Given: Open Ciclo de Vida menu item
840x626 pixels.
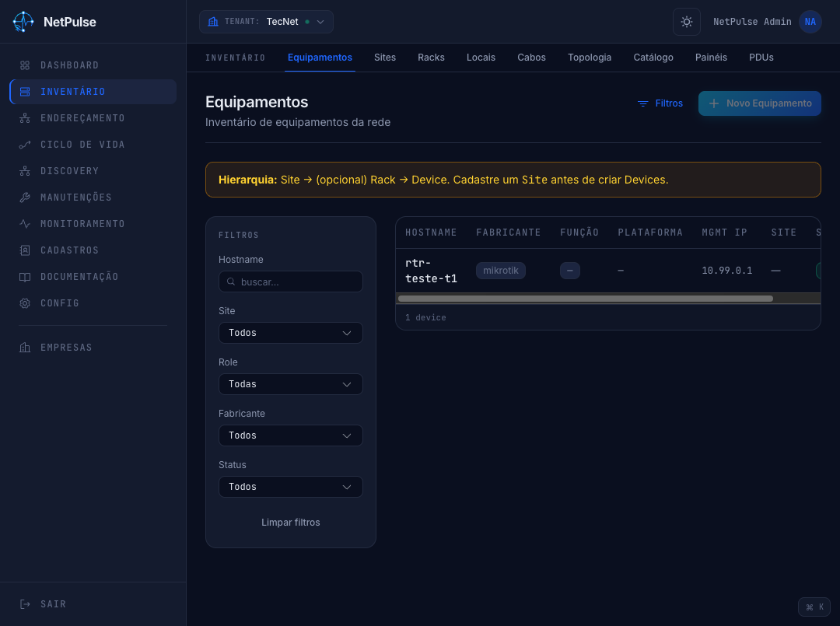Looking at the screenshot, I should point(93,145).
